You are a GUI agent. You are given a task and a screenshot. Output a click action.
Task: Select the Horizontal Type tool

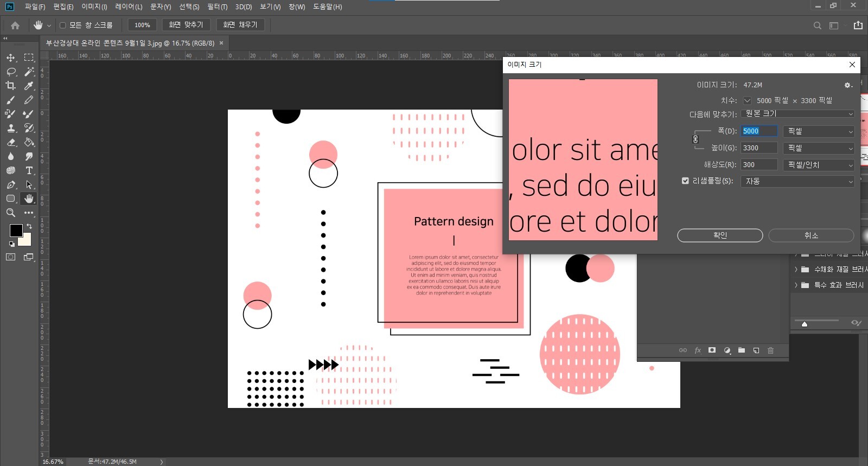(29, 170)
